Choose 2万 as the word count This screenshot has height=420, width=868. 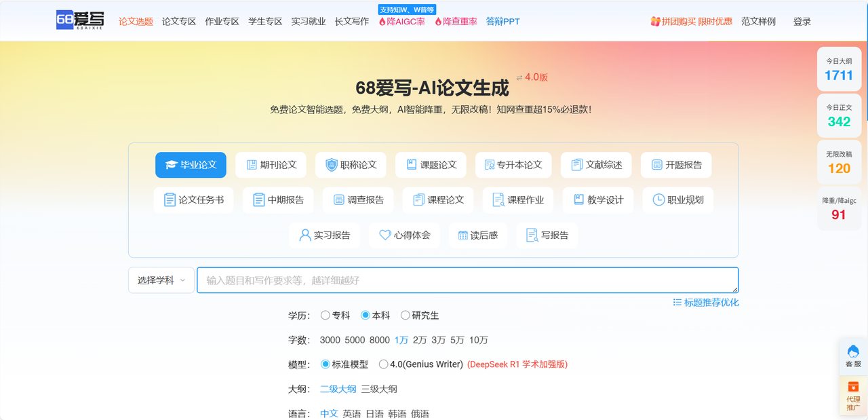(x=420, y=340)
